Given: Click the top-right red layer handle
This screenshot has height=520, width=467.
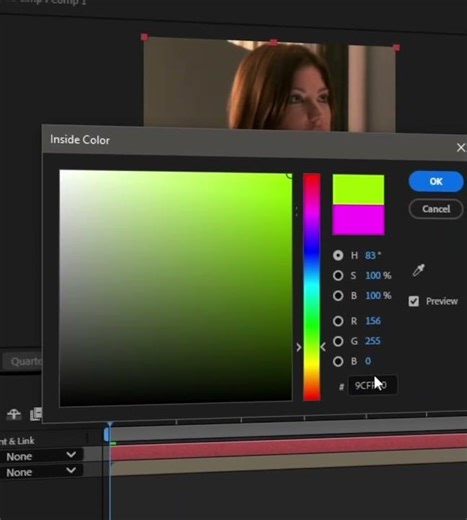Looking at the screenshot, I should [x=396, y=48].
